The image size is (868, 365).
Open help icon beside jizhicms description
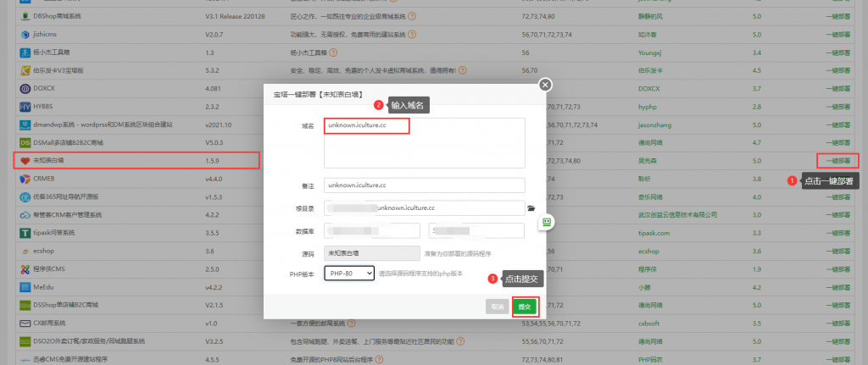coord(411,34)
